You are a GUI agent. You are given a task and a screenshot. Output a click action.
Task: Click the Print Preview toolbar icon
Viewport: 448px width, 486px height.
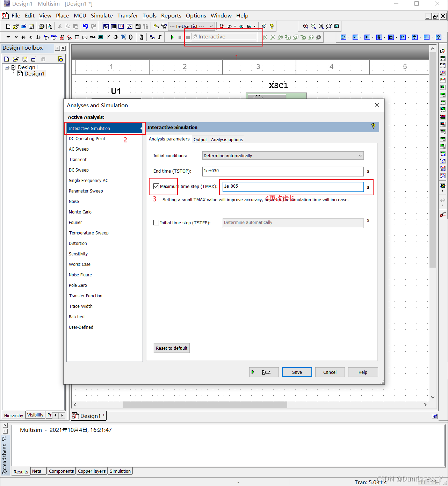[49, 26]
